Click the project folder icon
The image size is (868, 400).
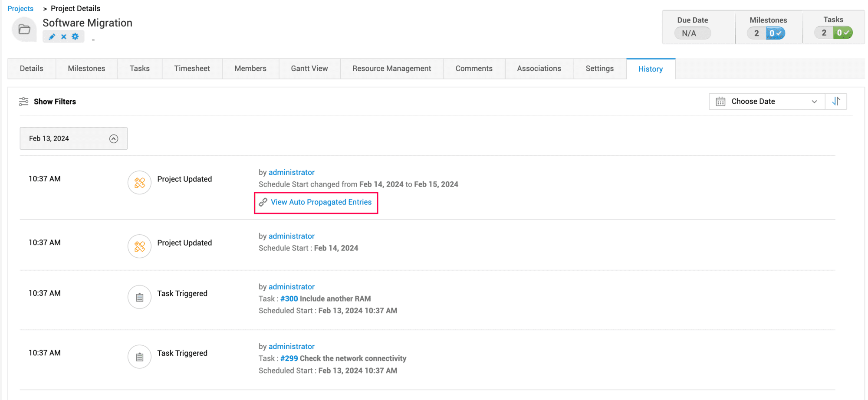click(x=24, y=30)
